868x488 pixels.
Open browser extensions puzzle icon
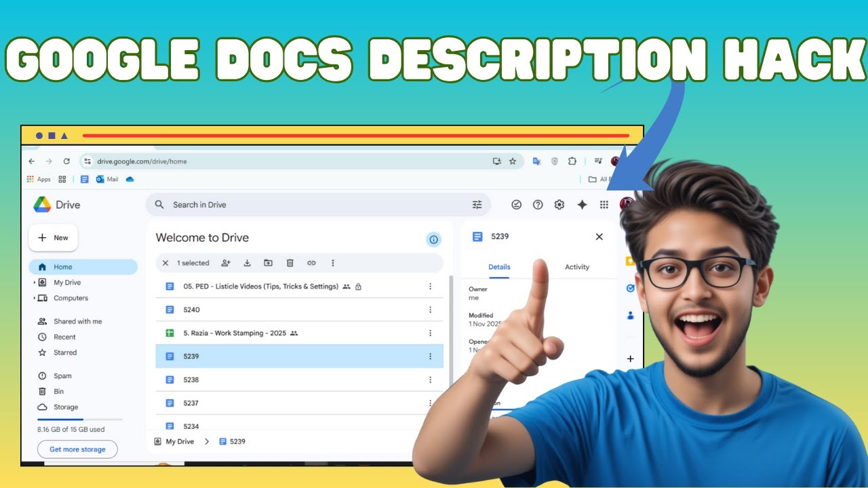(x=572, y=161)
